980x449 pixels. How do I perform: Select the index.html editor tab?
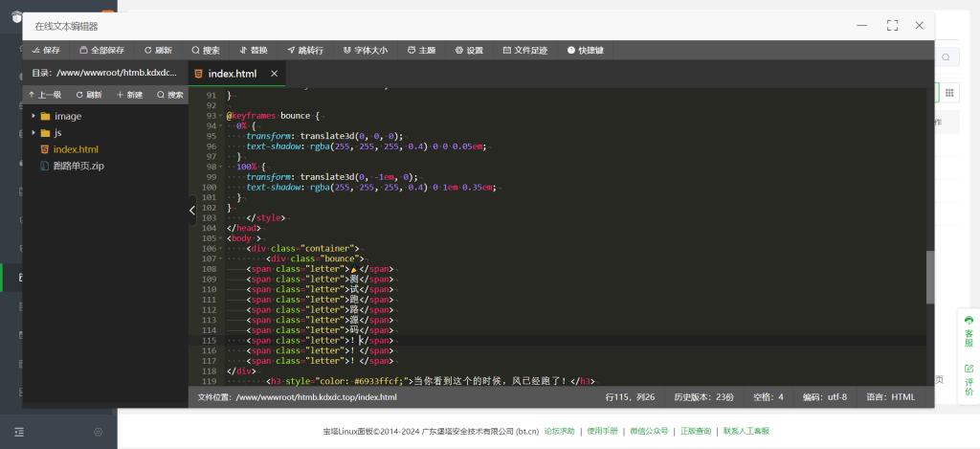(232, 73)
